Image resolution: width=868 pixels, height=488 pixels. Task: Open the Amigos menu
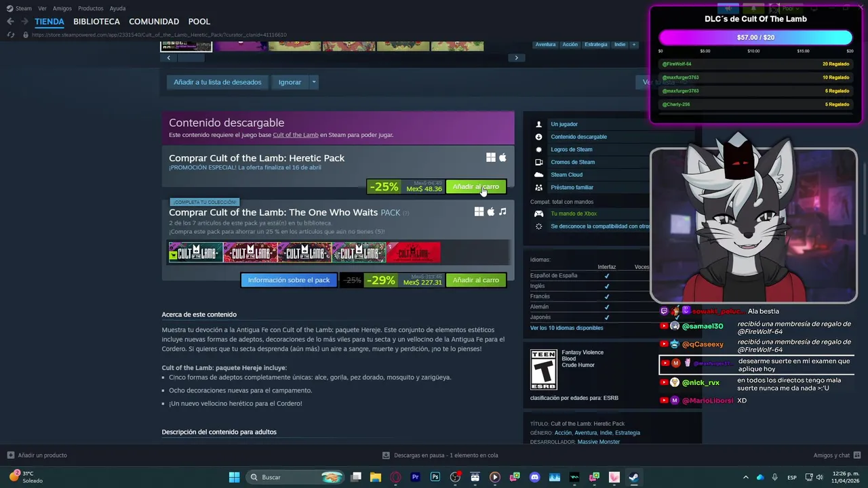click(x=62, y=8)
